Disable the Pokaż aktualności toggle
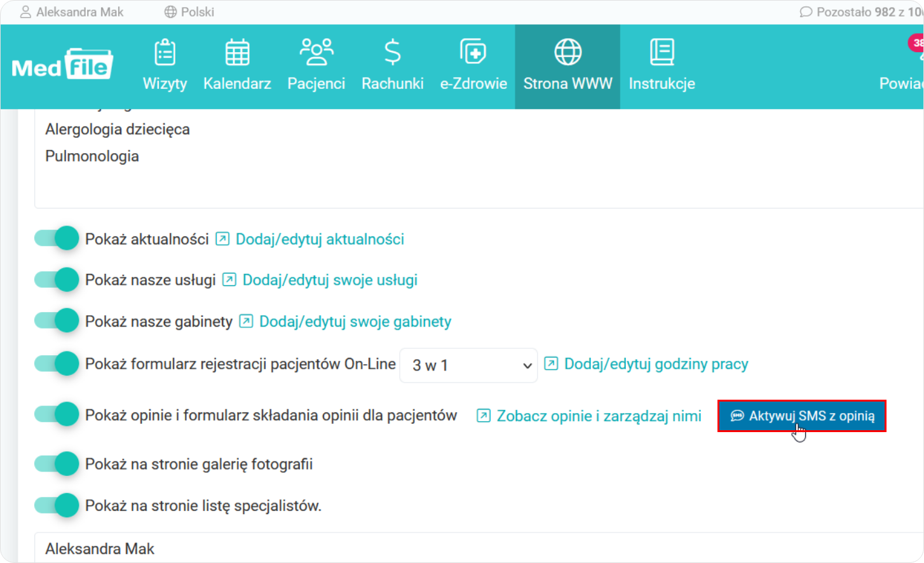Image resolution: width=924 pixels, height=563 pixels. click(x=57, y=239)
